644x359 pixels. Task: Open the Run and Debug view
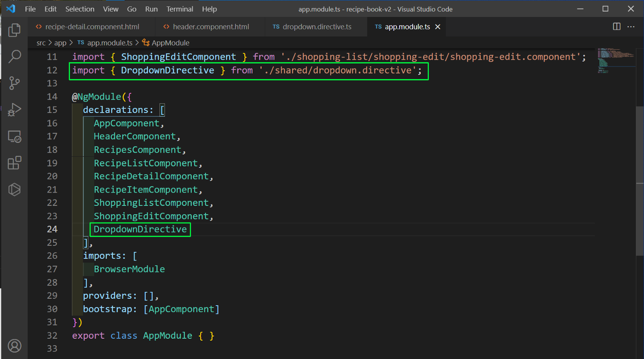click(14, 110)
